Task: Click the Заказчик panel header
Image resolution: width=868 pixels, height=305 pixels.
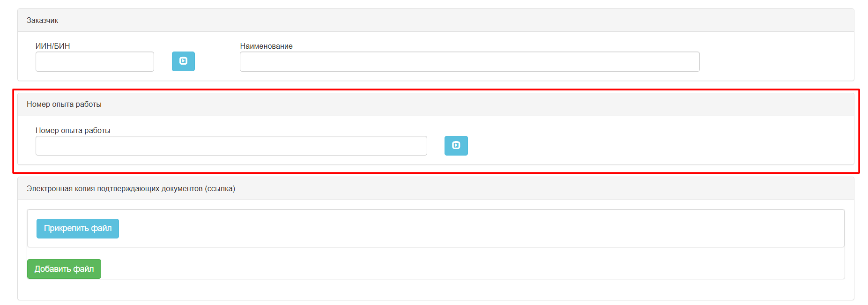Action: pos(43,21)
